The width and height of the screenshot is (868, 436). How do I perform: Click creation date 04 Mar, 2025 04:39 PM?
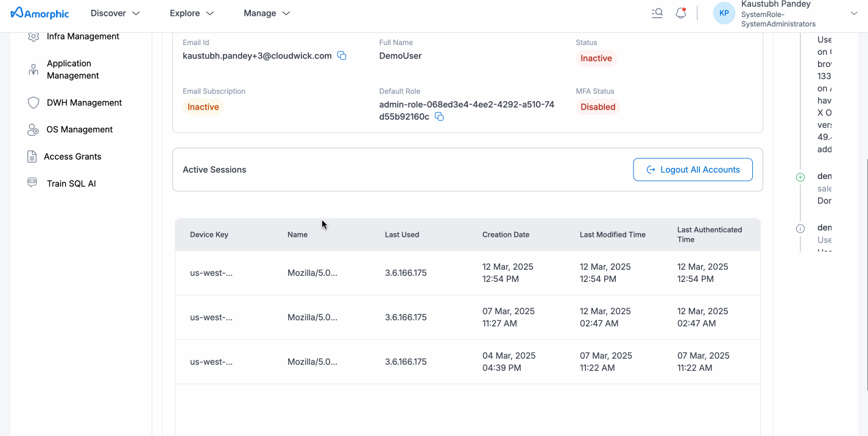[509, 362]
